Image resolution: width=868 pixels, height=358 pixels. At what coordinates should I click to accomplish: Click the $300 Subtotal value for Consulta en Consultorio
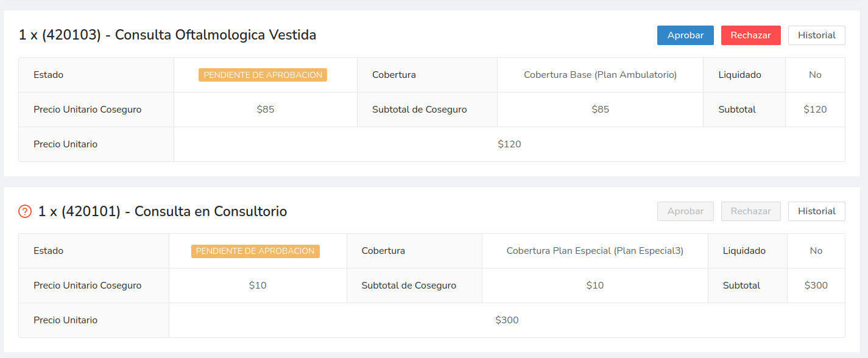pyautogui.click(x=816, y=286)
